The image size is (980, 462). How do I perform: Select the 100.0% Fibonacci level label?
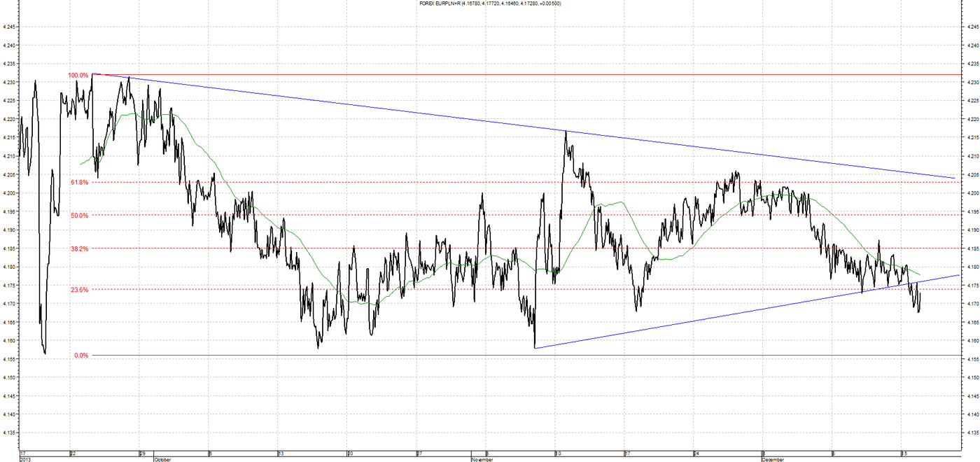pos(78,75)
